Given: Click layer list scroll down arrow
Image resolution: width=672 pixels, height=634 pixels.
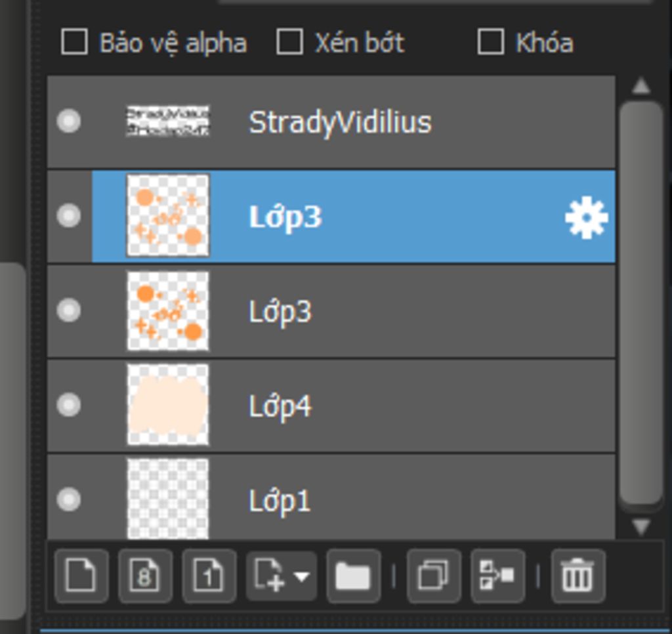Looking at the screenshot, I should click(x=640, y=526).
